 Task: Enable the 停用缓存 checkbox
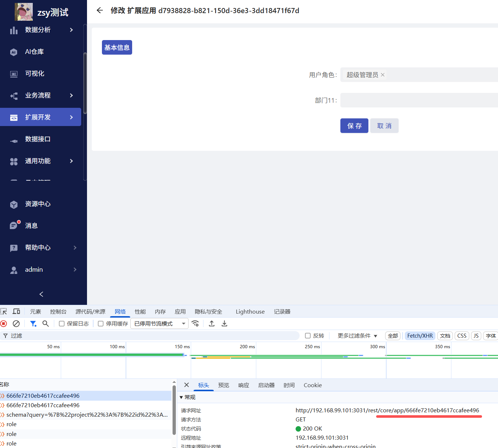click(x=101, y=323)
